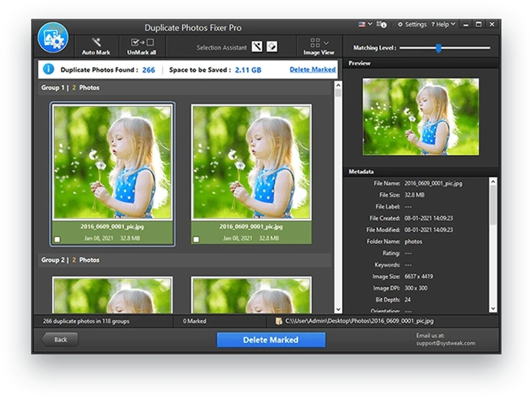Click the File Modified date value
This screenshot has height=397, width=532.
click(428, 230)
